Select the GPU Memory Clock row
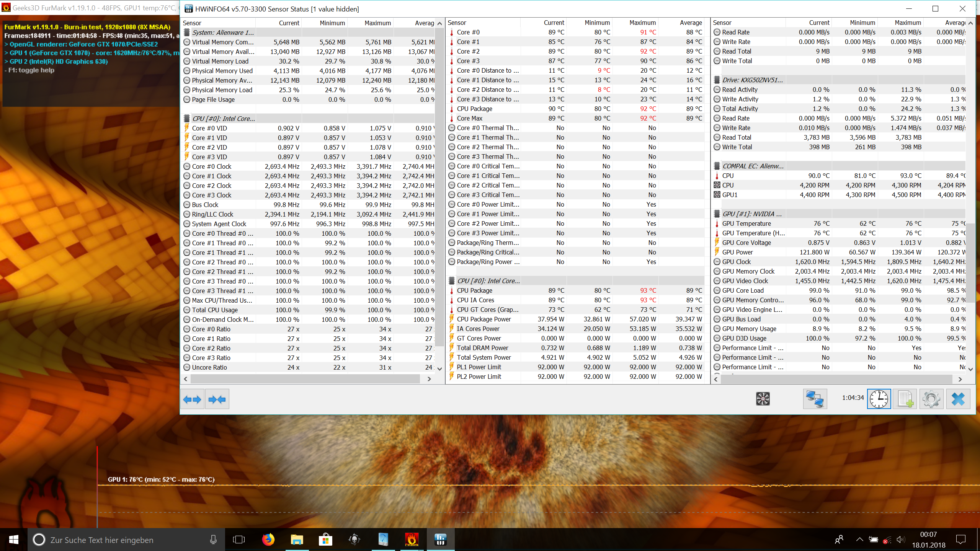 click(x=839, y=271)
